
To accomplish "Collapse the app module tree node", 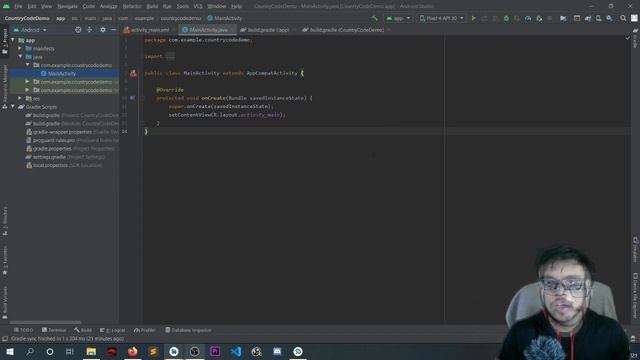I will click(x=13, y=40).
